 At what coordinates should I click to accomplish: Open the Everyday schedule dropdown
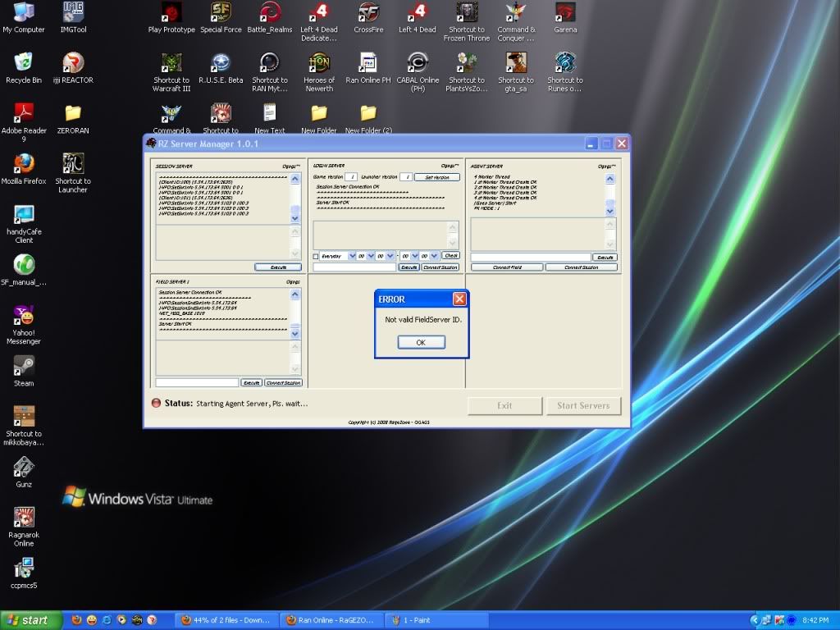click(352, 256)
